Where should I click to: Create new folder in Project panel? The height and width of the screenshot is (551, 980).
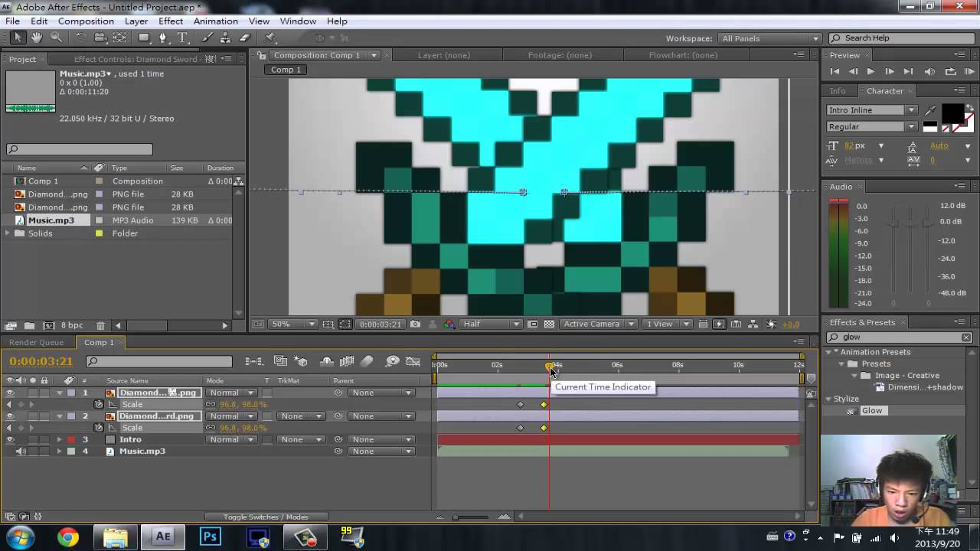tap(29, 325)
